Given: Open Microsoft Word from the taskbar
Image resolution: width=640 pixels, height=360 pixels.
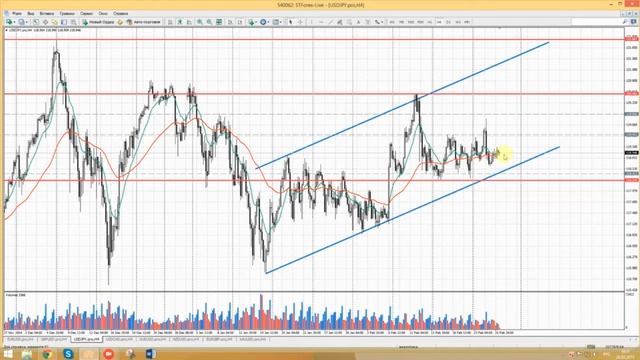Looking at the screenshot, I should [150, 354].
